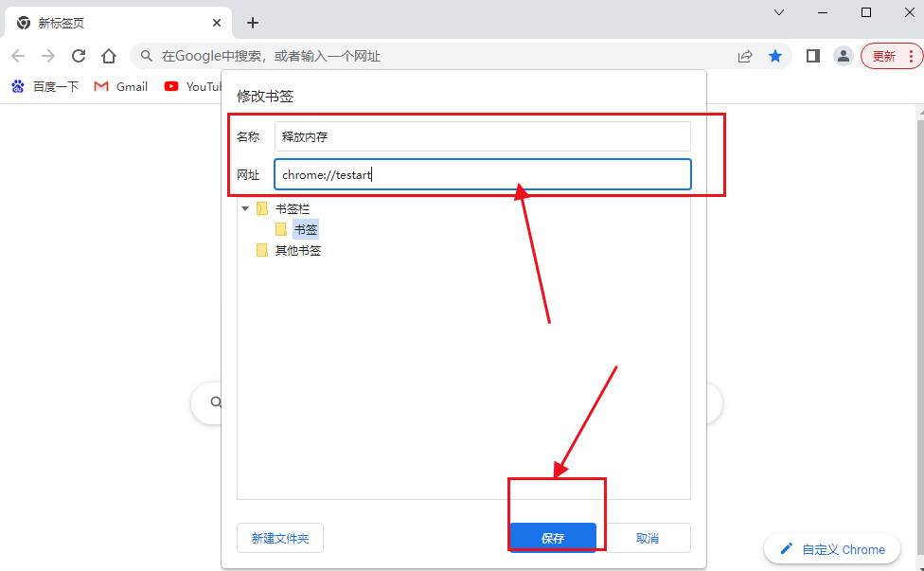924x571 pixels.
Task: Select the 书签栏 folder
Action: [x=283, y=208]
